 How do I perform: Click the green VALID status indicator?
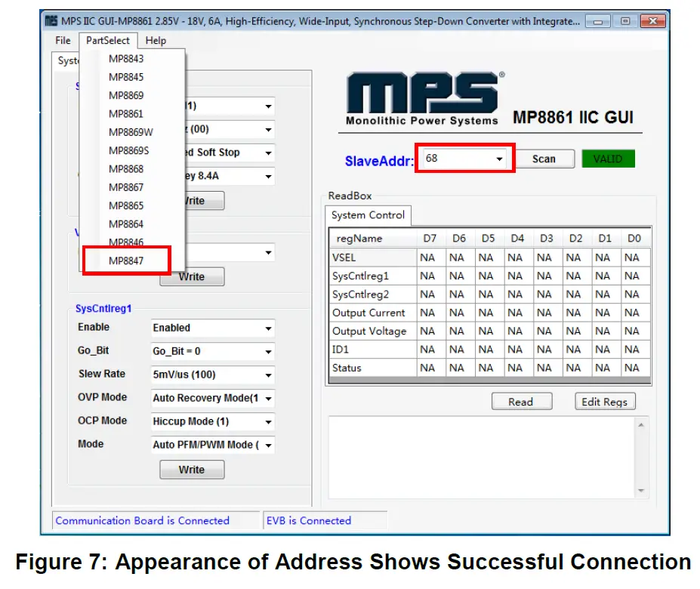point(608,159)
